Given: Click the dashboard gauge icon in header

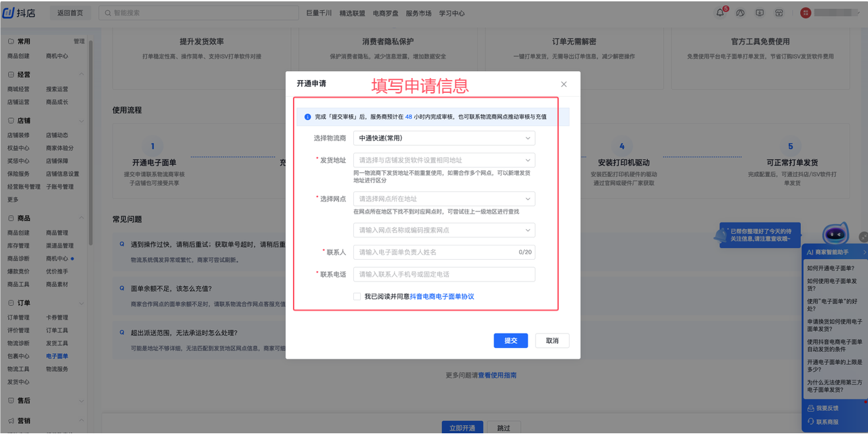Looking at the screenshot, I should click(740, 13).
